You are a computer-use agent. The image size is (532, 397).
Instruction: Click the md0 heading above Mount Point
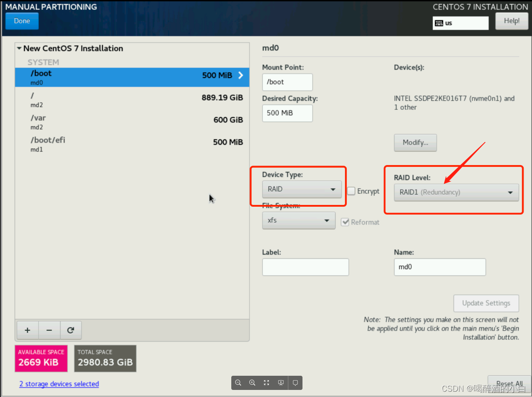tap(271, 48)
